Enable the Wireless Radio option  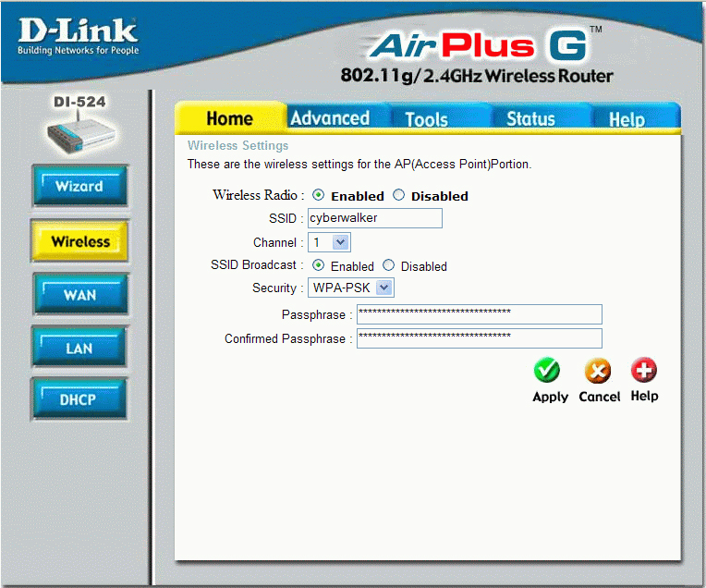[319, 195]
